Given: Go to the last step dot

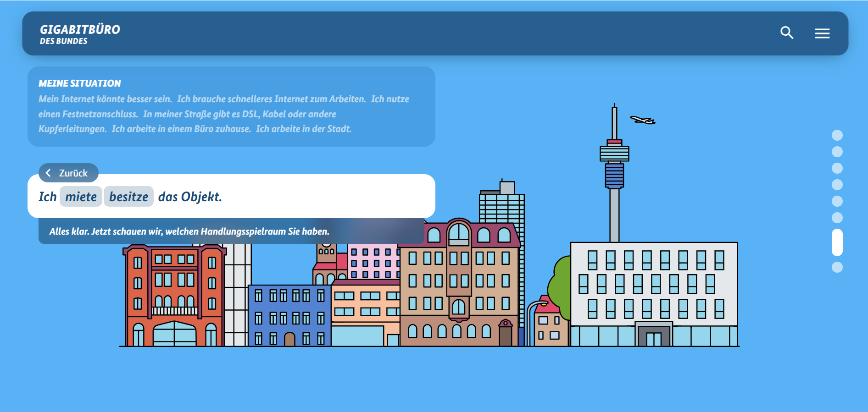Looking at the screenshot, I should point(837,267).
